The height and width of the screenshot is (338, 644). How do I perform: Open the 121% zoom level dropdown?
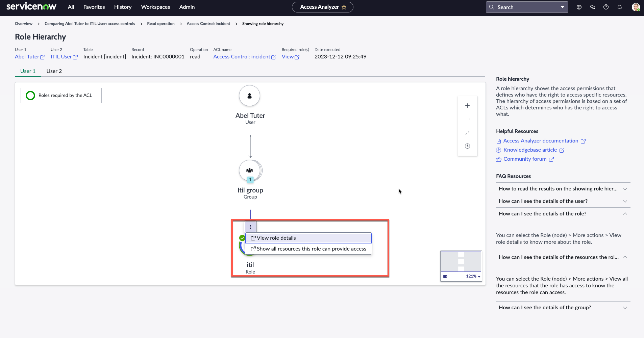(x=473, y=276)
